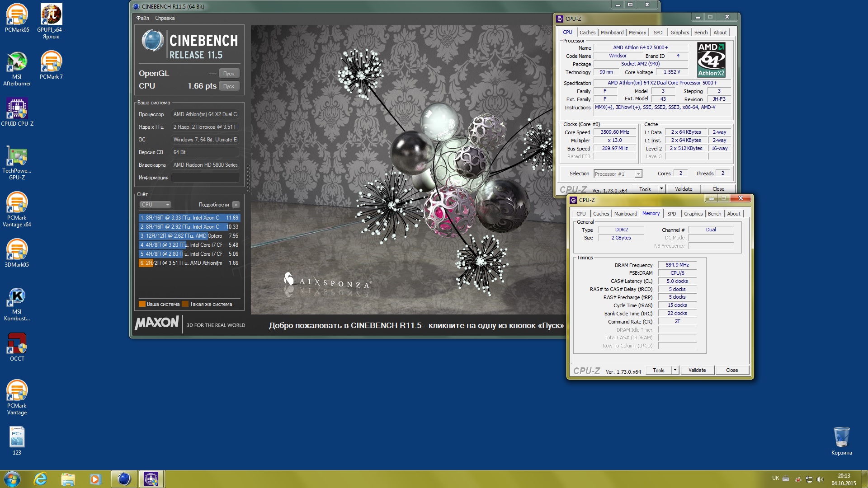Open Graphics tab in lower CPU-Z window
The width and height of the screenshot is (868, 488).
click(x=693, y=214)
